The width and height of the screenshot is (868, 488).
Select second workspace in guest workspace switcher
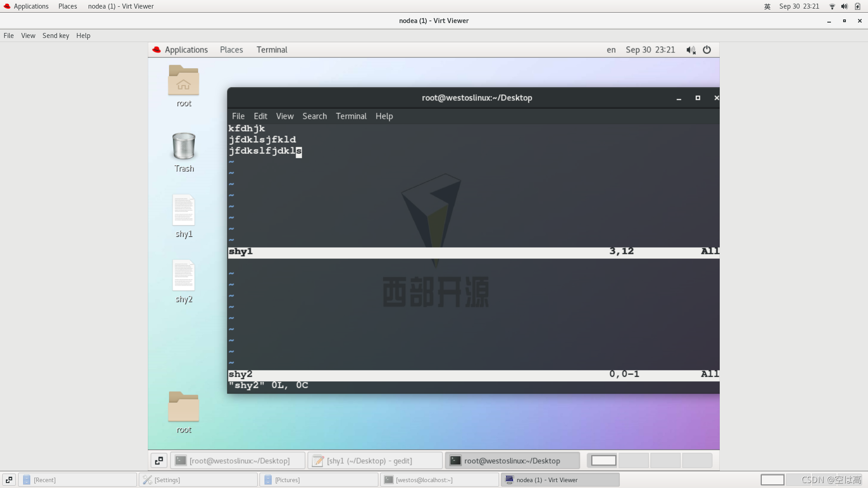[x=633, y=460]
